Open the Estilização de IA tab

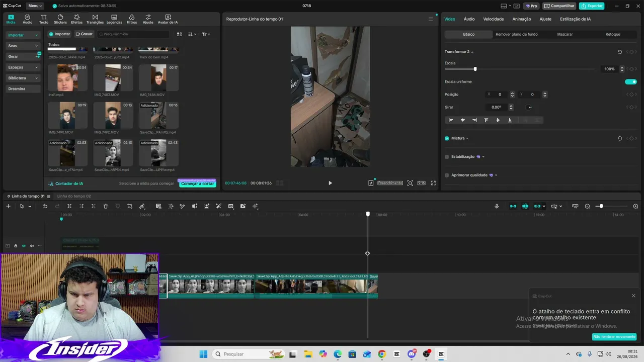pos(575,19)
